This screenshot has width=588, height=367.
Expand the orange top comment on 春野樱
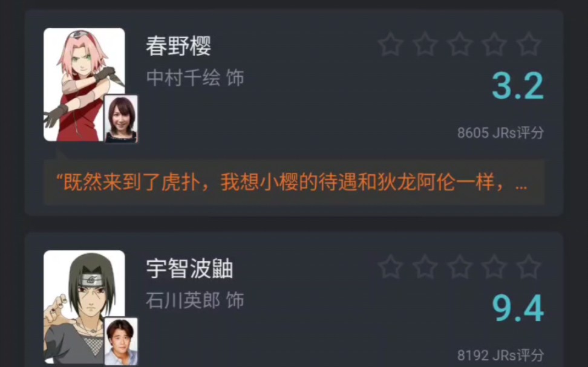pyautogui.click(x=294, y=182)
